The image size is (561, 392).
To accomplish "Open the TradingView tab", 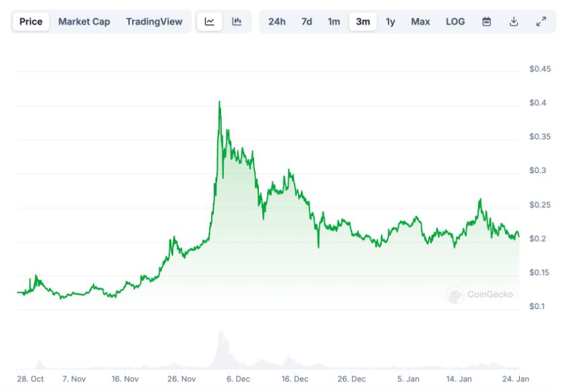I will click(154, 22).
